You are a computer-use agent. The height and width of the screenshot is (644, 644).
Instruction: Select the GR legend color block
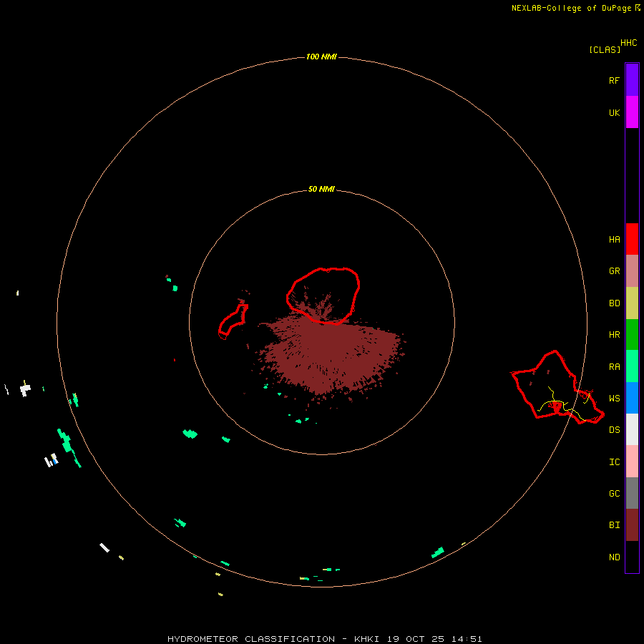(x=632, y=271)
